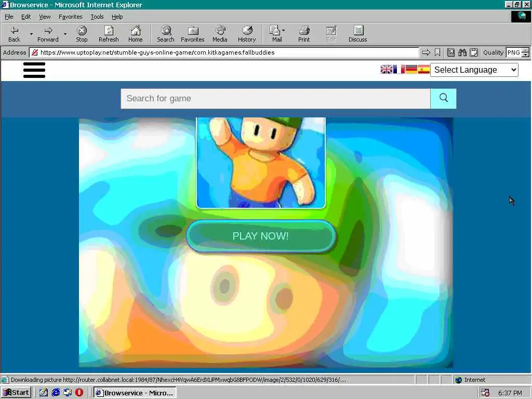
Task: Expand the Mail button dropdown arrow
Action: [284, 31]
